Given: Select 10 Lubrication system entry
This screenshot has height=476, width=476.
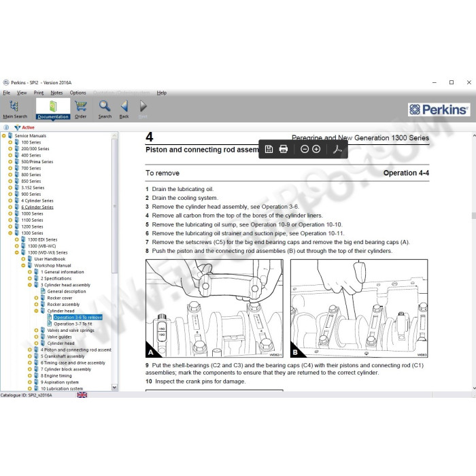Looking at the screenshot, I should [x=62, y=388].
